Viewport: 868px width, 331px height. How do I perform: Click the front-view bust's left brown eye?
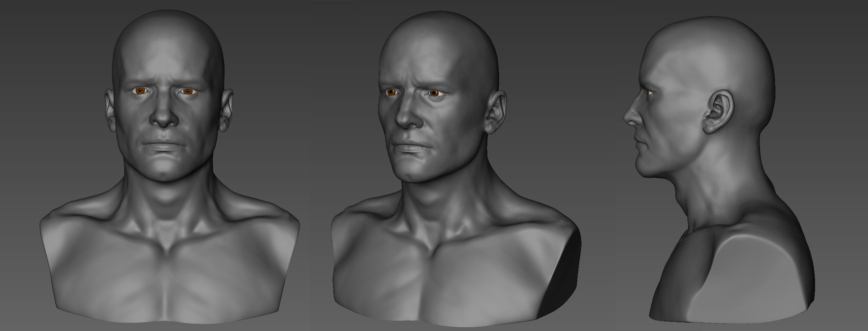click(x=140, y=90)
